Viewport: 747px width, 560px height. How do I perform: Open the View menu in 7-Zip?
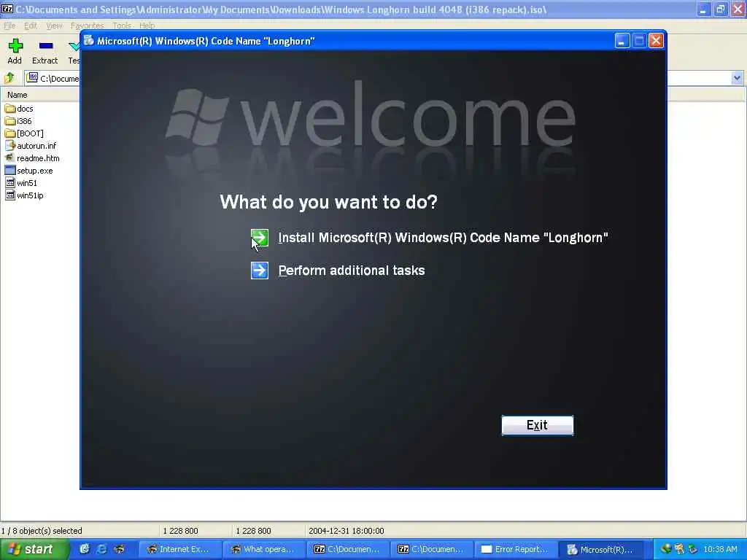click(x=54, y=26)
